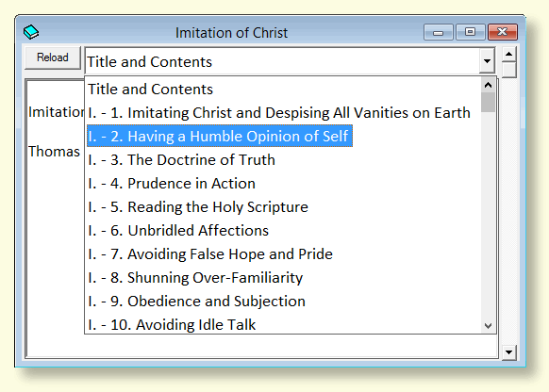Click the book icon in title bar
Viewport: 549px width, 392px height.
coord(31,32)
